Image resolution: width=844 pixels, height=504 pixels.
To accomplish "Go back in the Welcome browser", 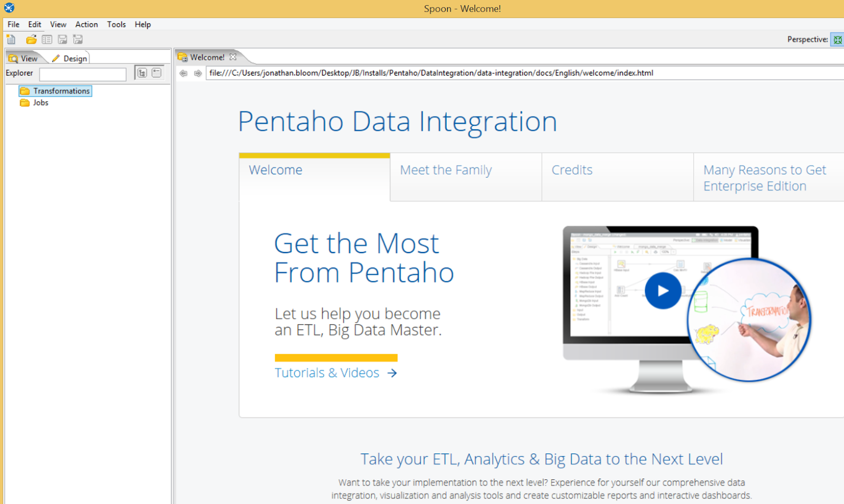I will click(x=184, y=73).
